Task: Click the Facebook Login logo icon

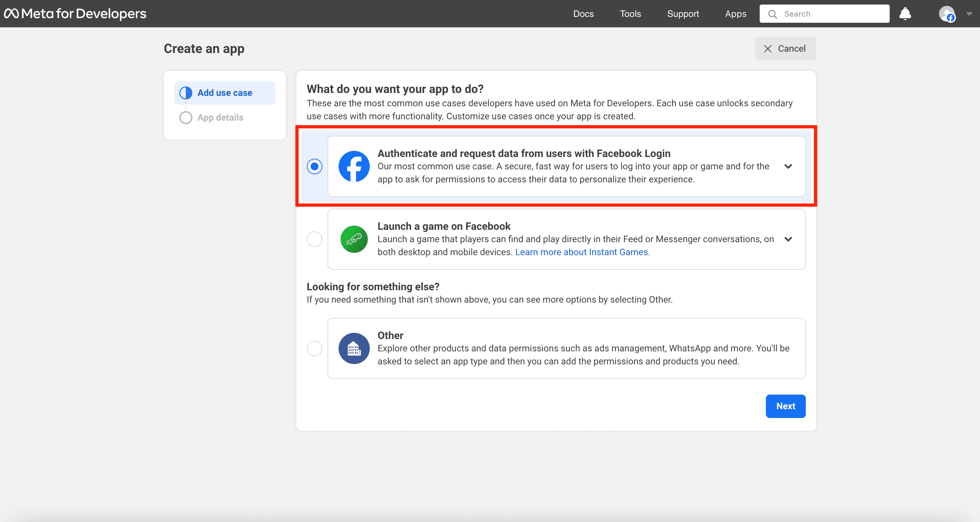Action: click(x=354, y=166)
